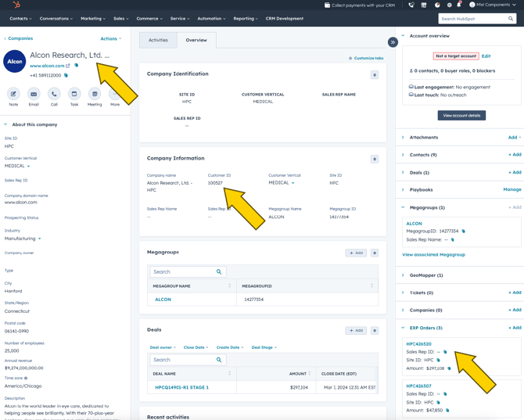The height and width of the screenshot is (420, 524).
Task: Collapse right sidebar with double-arrow icon
Action: (x=393, y=42)
